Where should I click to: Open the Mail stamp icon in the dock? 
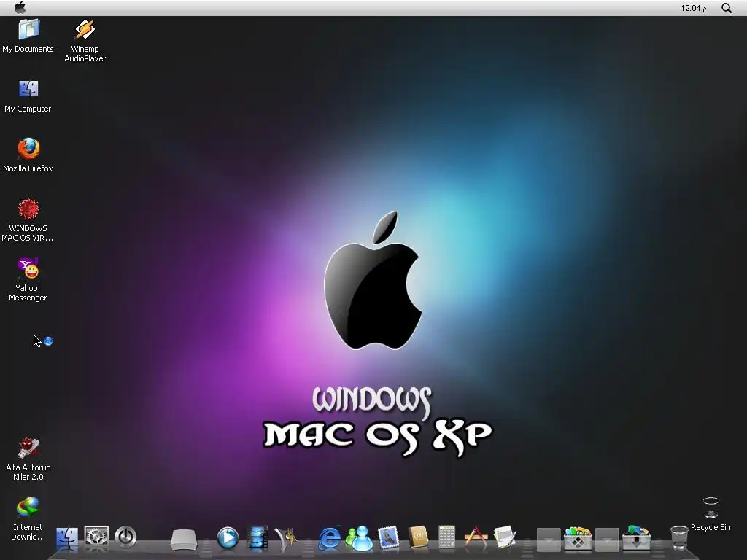[388, 537]
